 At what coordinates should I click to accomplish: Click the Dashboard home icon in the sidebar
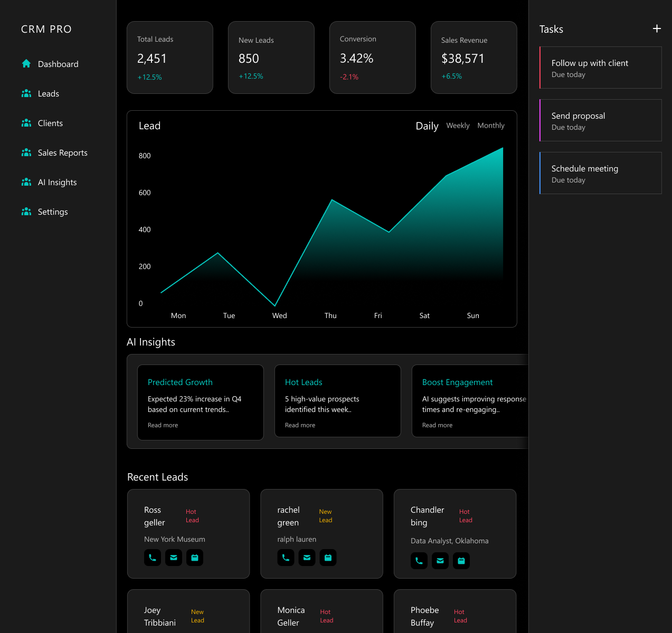26,64
